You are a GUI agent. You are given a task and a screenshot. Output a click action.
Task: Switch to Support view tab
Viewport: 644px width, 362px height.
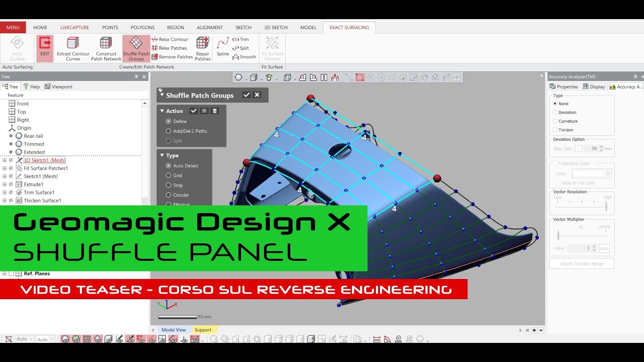click(x=203, y=330)
